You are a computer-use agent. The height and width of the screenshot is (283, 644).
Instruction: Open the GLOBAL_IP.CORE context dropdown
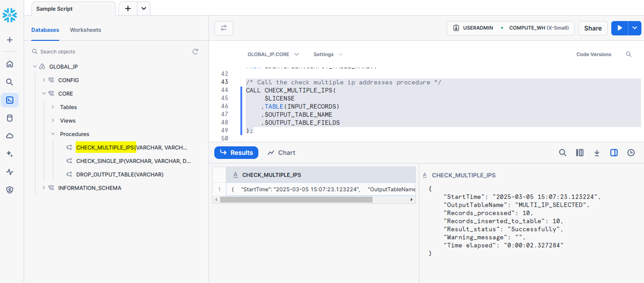point(273,54)
